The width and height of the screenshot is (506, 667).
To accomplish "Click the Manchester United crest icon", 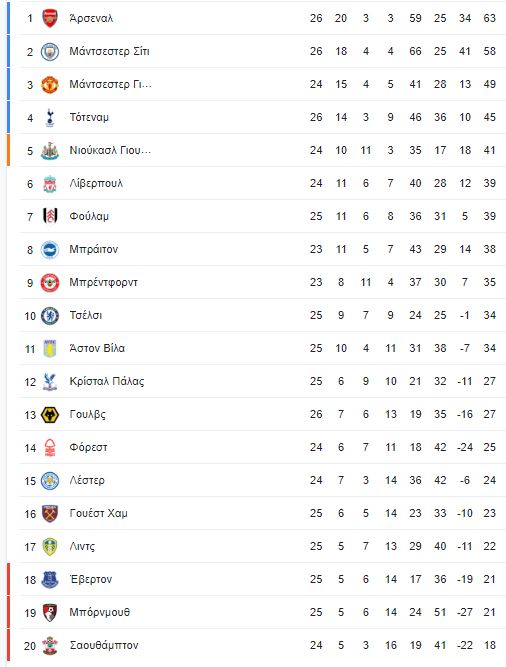I will tap(50, 84).
